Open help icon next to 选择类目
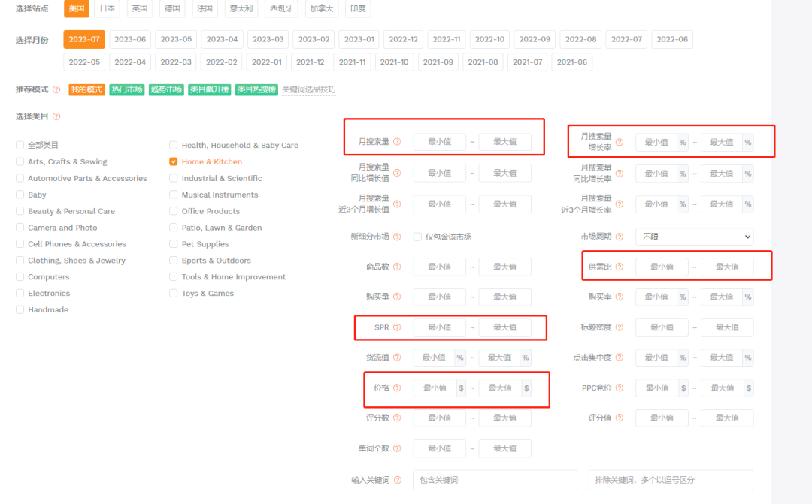812x504 pixels. (56, 116)
